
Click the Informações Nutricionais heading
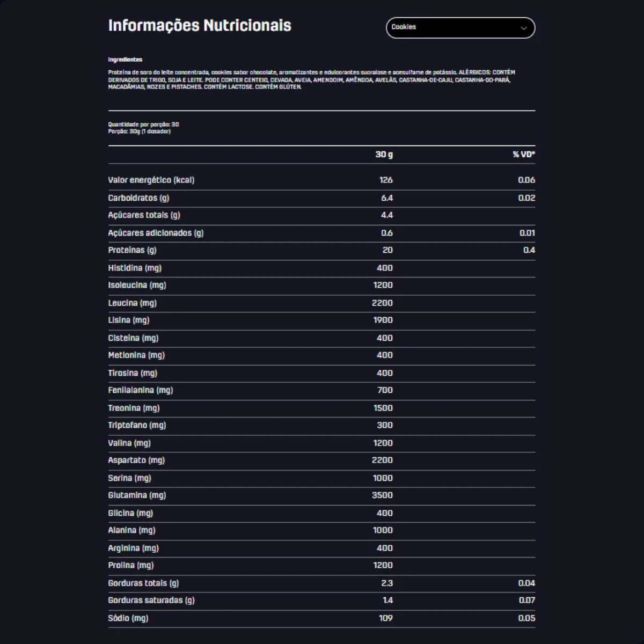click(200, 26)
